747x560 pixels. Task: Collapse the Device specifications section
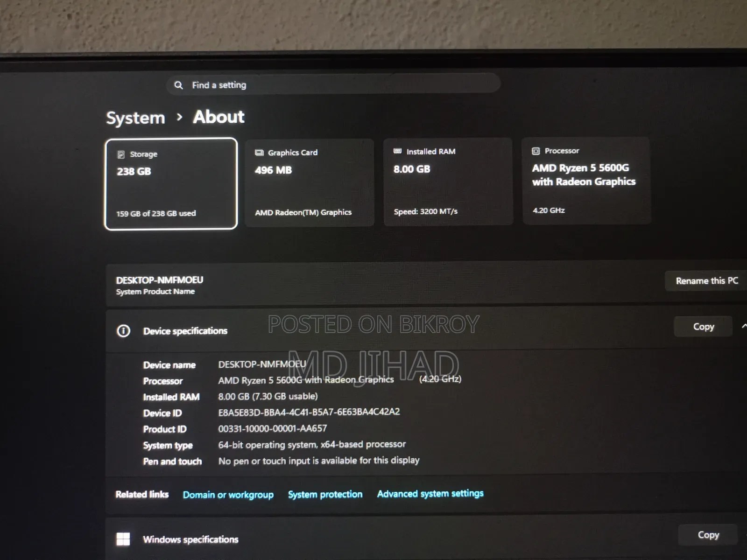point(744,326)
